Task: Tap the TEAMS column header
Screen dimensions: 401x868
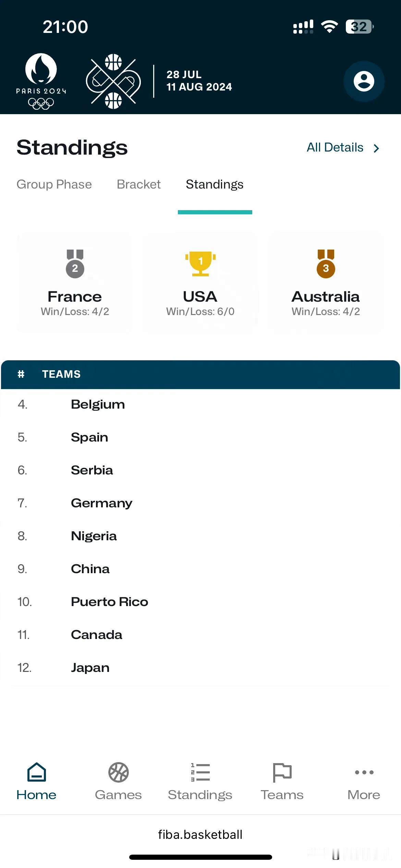Action: 61,374
